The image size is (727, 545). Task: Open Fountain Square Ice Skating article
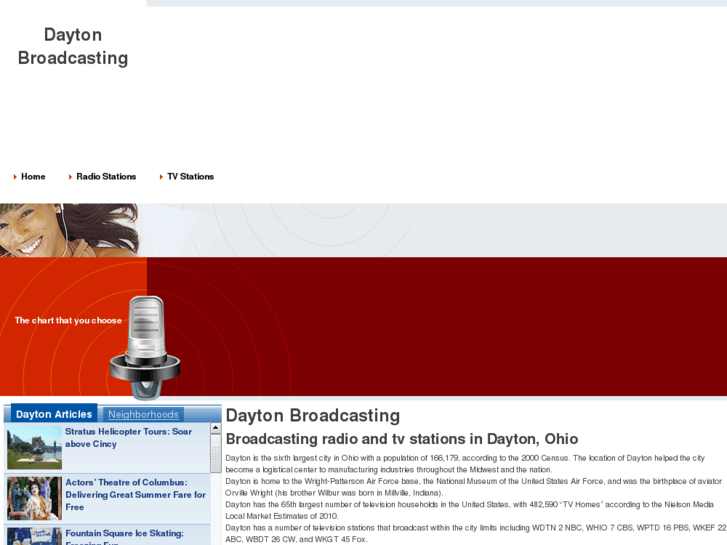tap(124, 536)
